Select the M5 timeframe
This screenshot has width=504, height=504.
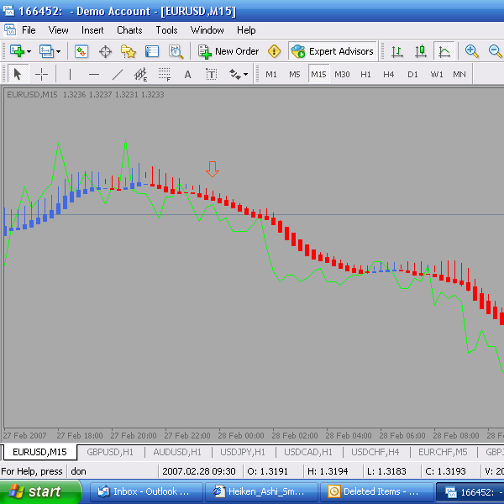click(295, 74)
